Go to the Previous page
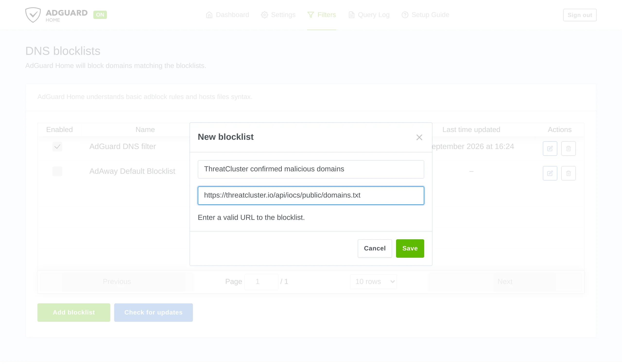The width and height of the screenshot is (622, 364). coord(117,282)
